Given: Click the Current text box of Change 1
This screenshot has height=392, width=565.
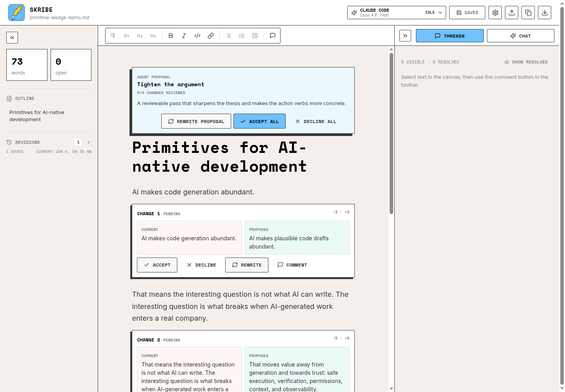Looking at the screenshot, I should point(189,238).
